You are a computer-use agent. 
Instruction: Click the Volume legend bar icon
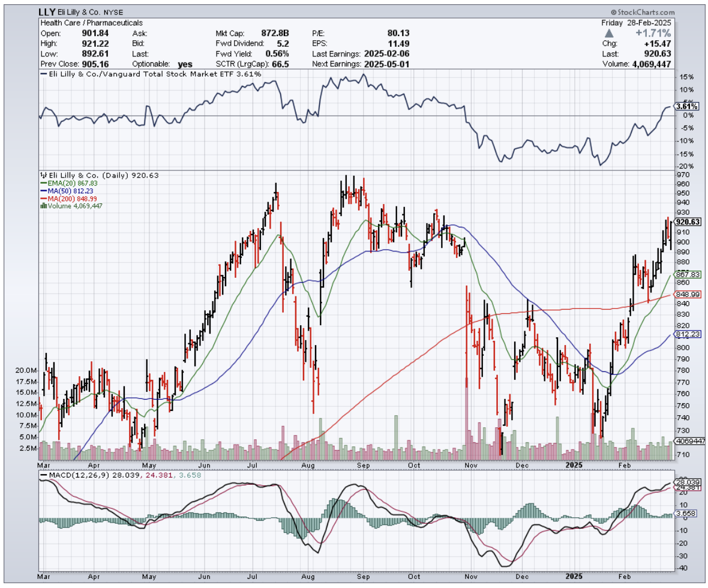pyautogui.click(x=43, y=206)
